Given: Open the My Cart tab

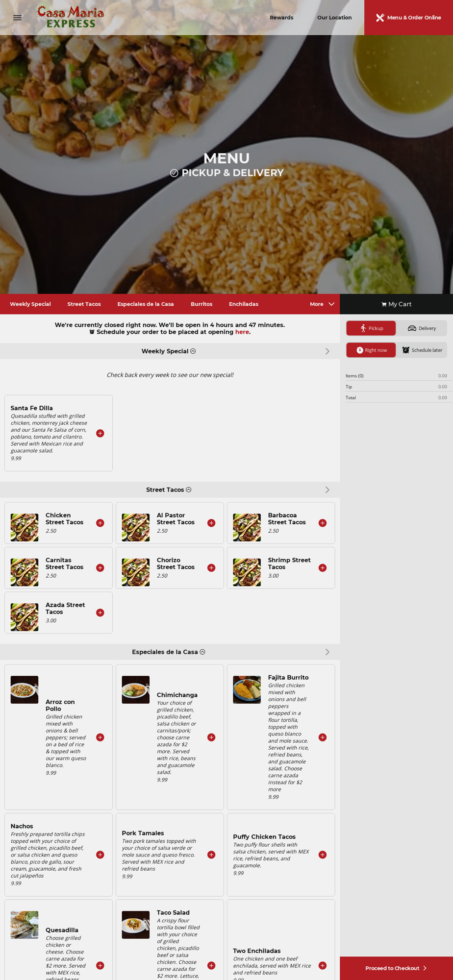Looking at the screenshot, I should point(396,304).
